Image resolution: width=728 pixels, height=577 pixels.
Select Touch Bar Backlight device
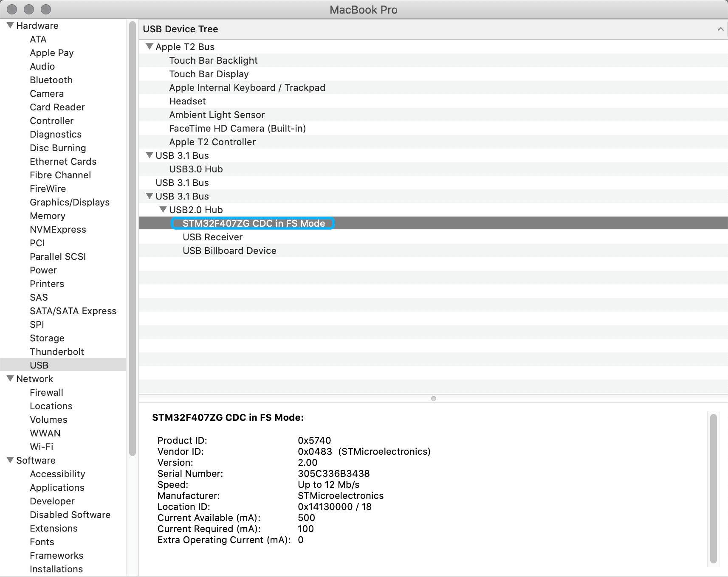click(434, 60)
